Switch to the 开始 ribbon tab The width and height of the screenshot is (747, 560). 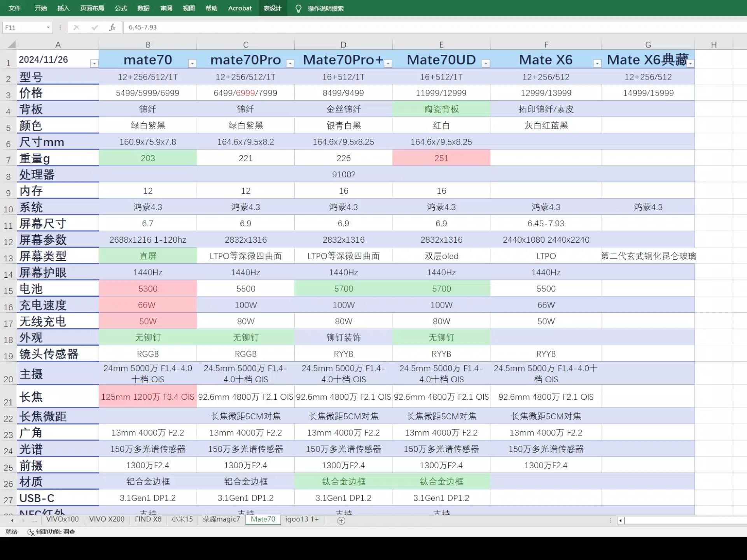pos(41,8)
